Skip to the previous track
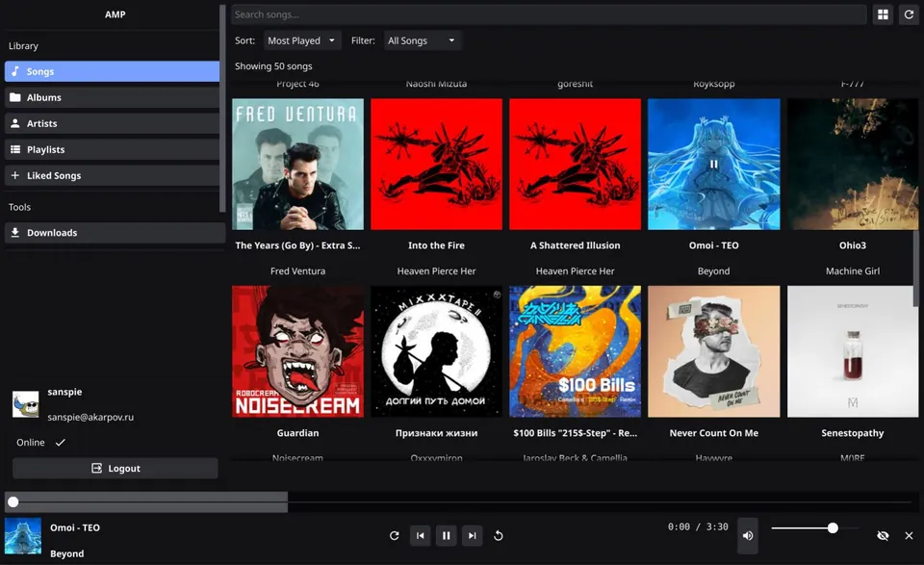924x565 pixels. tap(421, 535)
